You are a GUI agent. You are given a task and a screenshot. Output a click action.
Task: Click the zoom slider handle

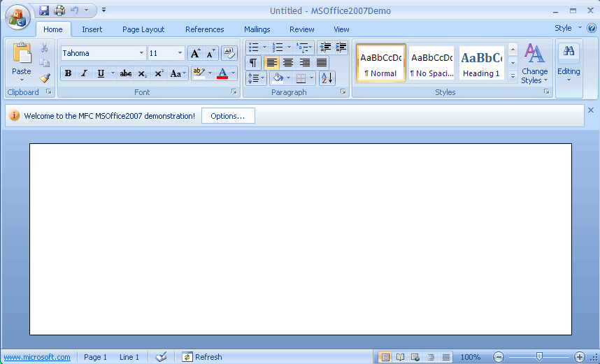click(539, 357)
